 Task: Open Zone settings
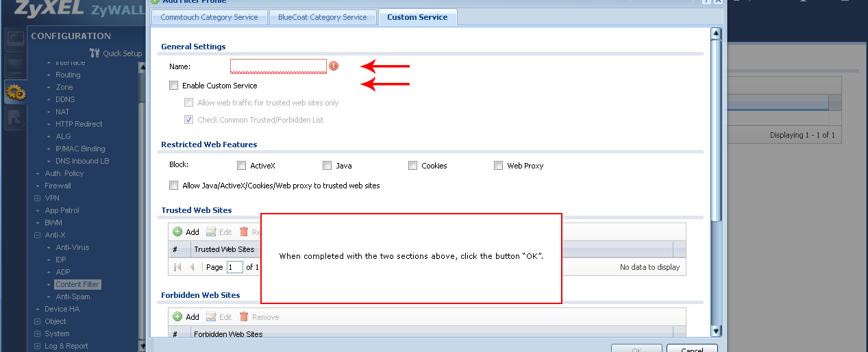tap(64, 87)
